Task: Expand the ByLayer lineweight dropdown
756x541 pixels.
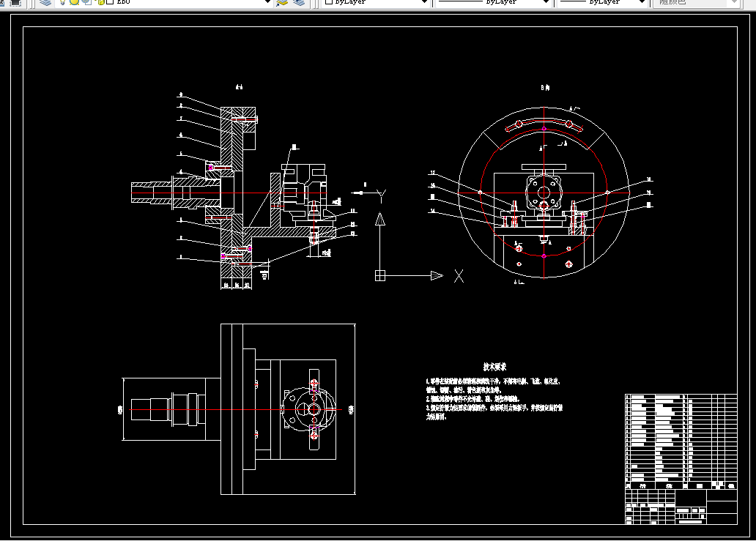Action: (x=642, y=2)
